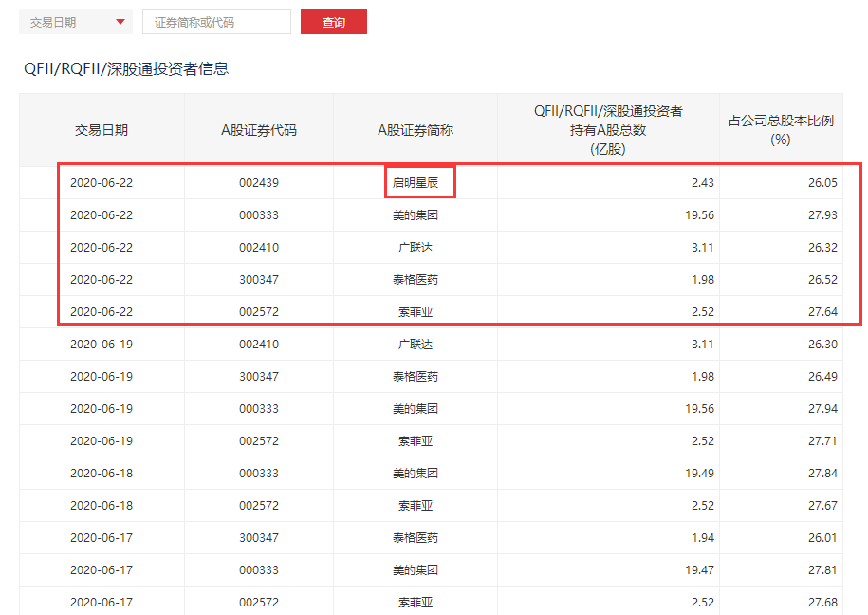Click 美的集团 in the 27.93 row
The height and width of the screenshot is (615, 868).
[x=416, y=215]
